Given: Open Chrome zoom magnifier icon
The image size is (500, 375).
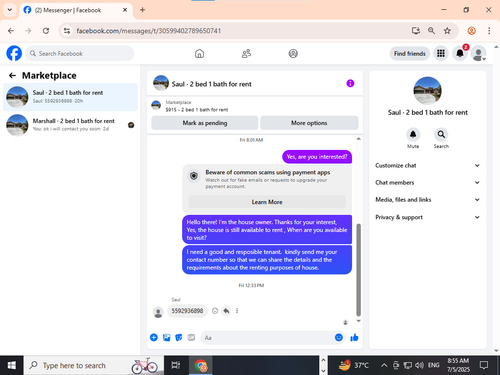Looking at the screenshot, I should click(431, 31).
